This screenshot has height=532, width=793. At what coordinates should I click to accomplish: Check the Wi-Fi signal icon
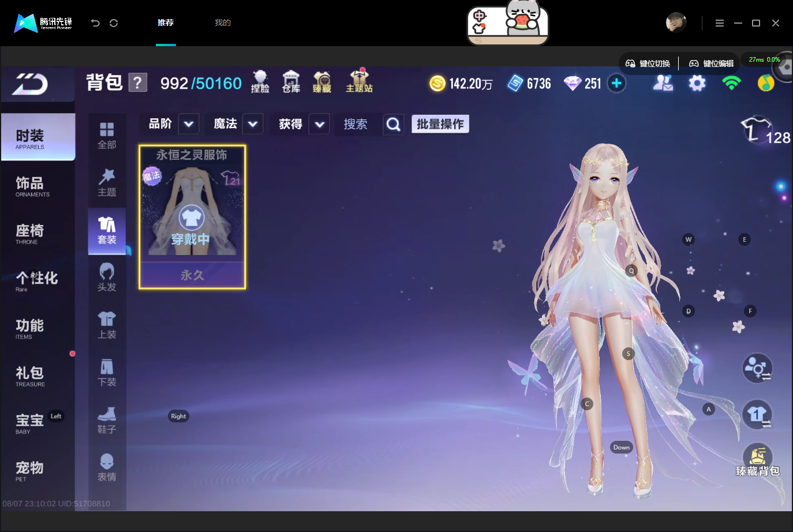point(731,83)
